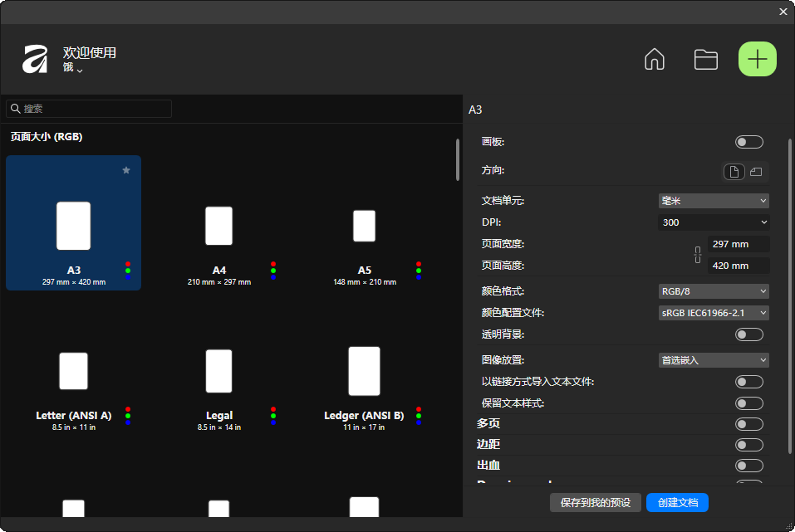Screen dimensions: 795x532
Task: Click the Affinity logo icon
Action: pos(35,59)
